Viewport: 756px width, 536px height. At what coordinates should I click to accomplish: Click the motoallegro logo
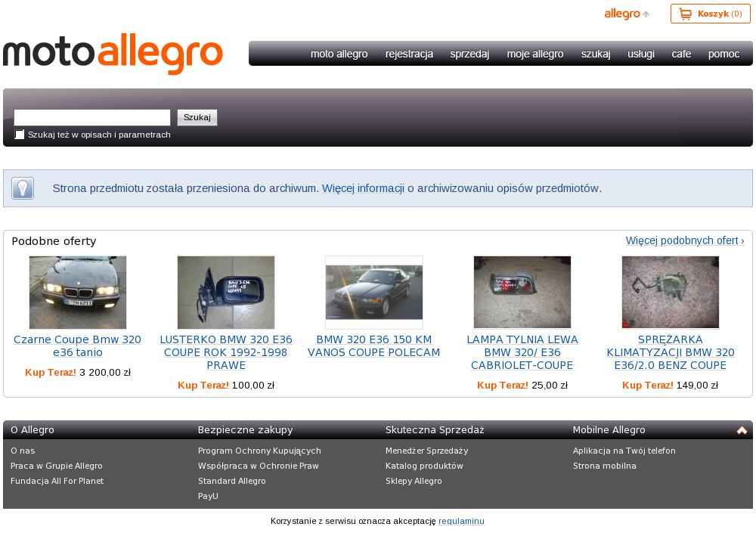[x=113, y=54]
